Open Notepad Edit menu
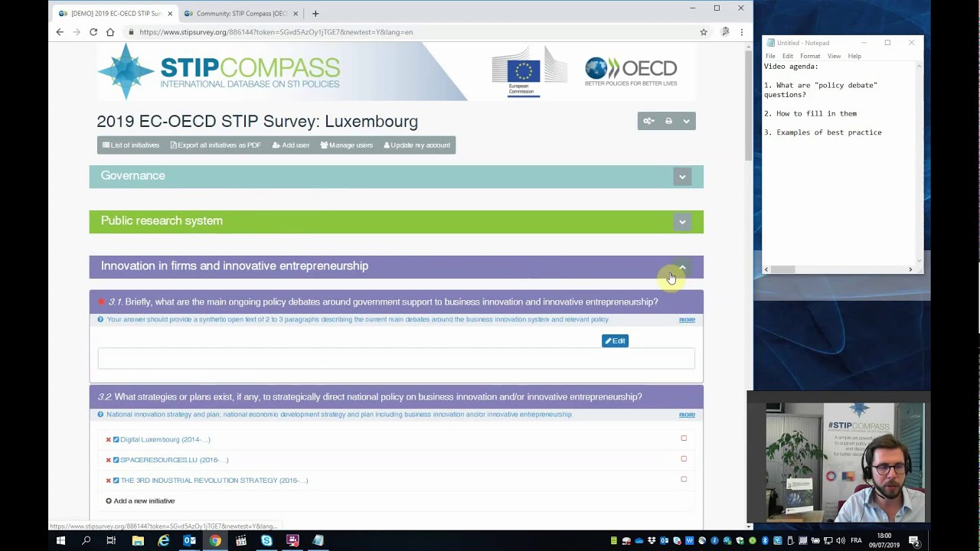 coord(787,56)
